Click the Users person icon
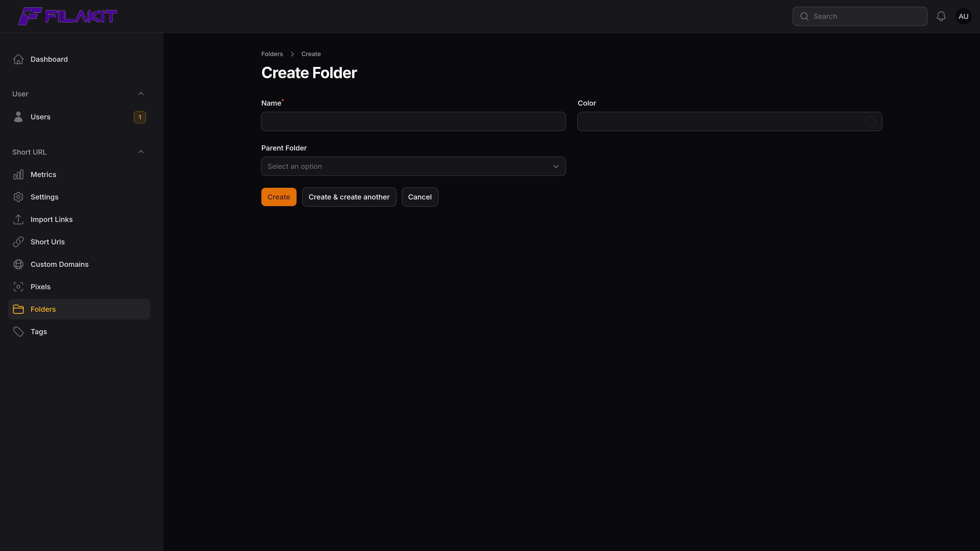 pyautogui.click(x=18, y=117)
